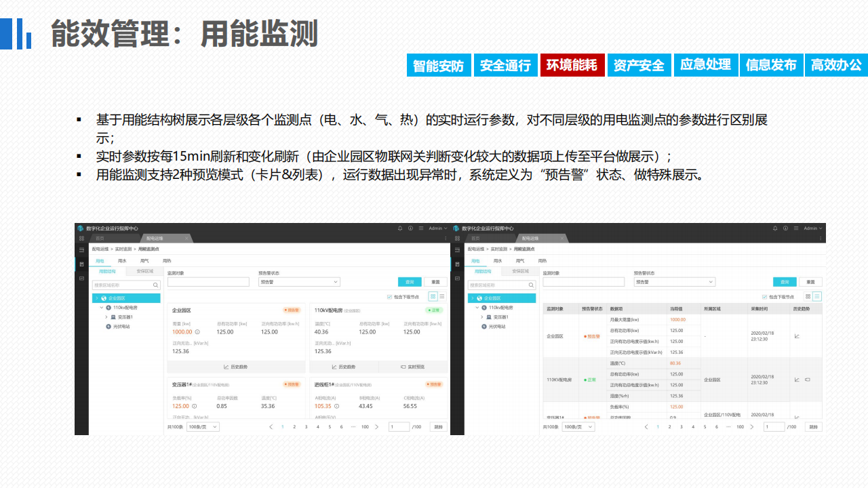
Task: Toggle the hamburger sidebar menu in left screenshot
Action: pos(81,250)
